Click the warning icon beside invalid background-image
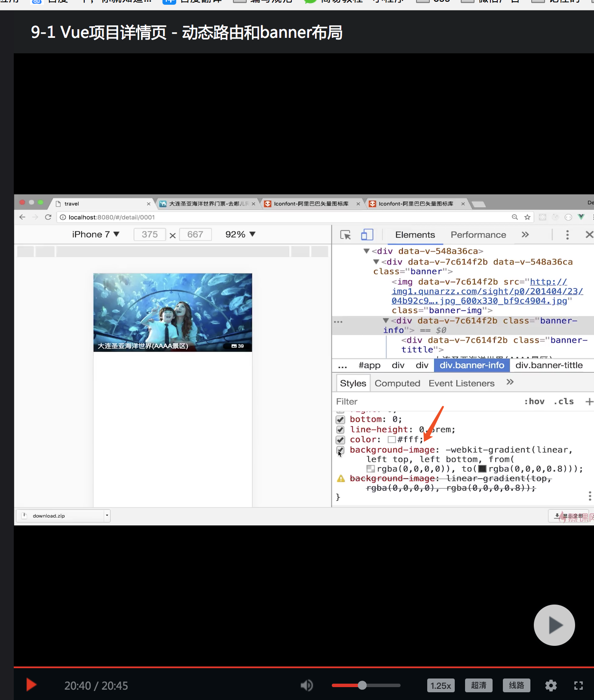Image resolution: width=594 pixels, height=700 pixels. pyautogui.click(x=341, y=479)
